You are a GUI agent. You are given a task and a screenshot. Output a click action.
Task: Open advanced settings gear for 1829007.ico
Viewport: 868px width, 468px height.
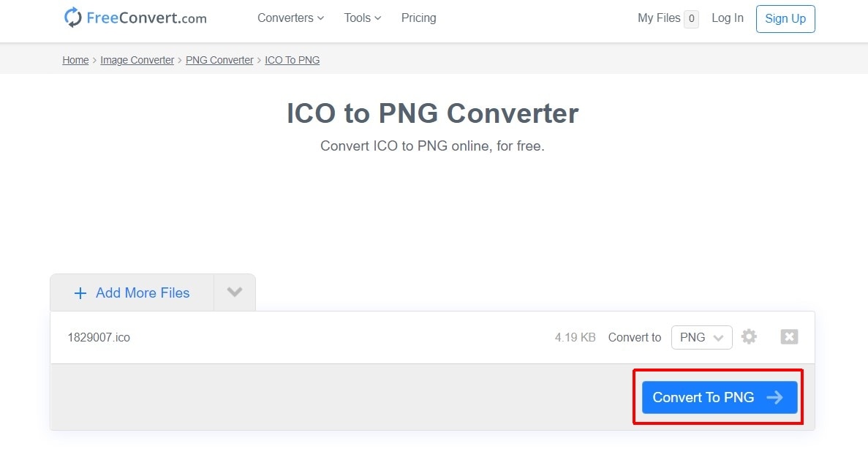749,336
